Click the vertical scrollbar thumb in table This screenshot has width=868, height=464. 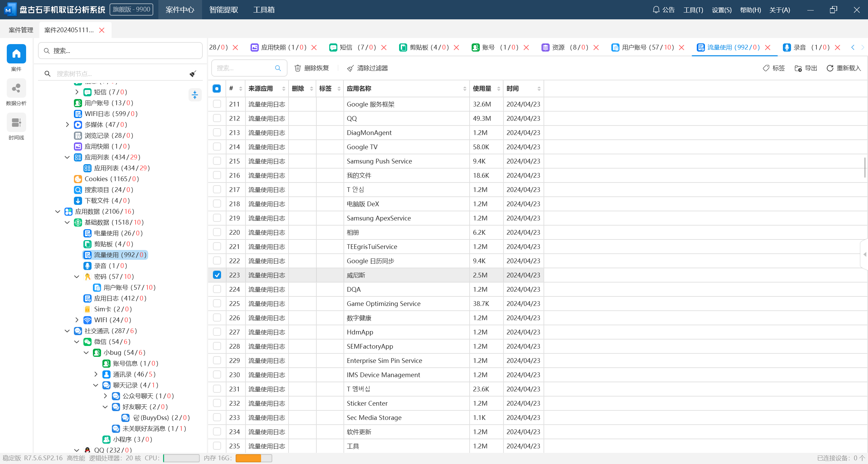click(864, 167)
